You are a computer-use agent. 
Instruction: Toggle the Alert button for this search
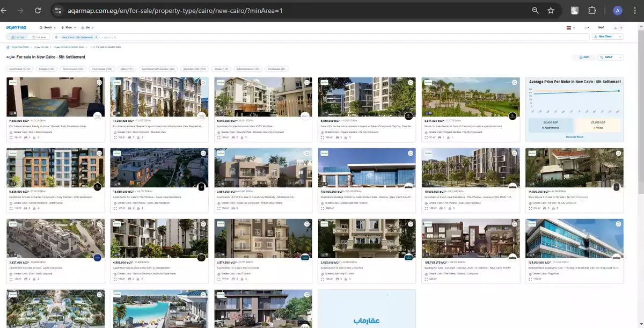pos(584,57)
